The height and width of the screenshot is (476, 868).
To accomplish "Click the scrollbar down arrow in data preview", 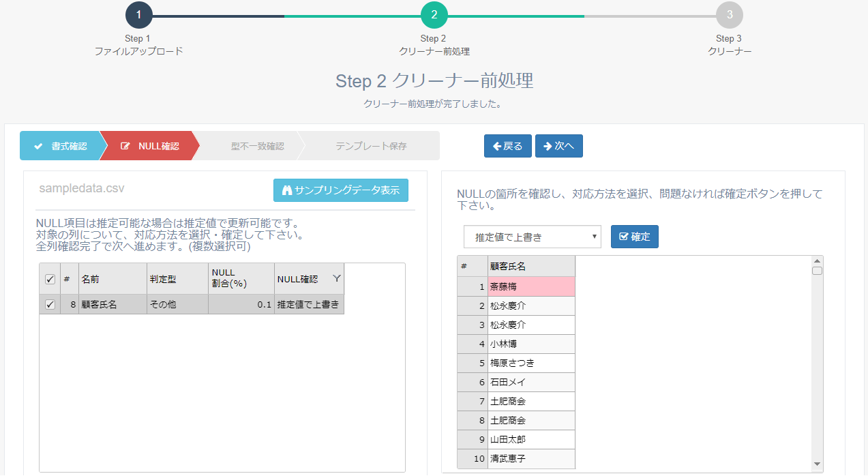I will [817, 464].
